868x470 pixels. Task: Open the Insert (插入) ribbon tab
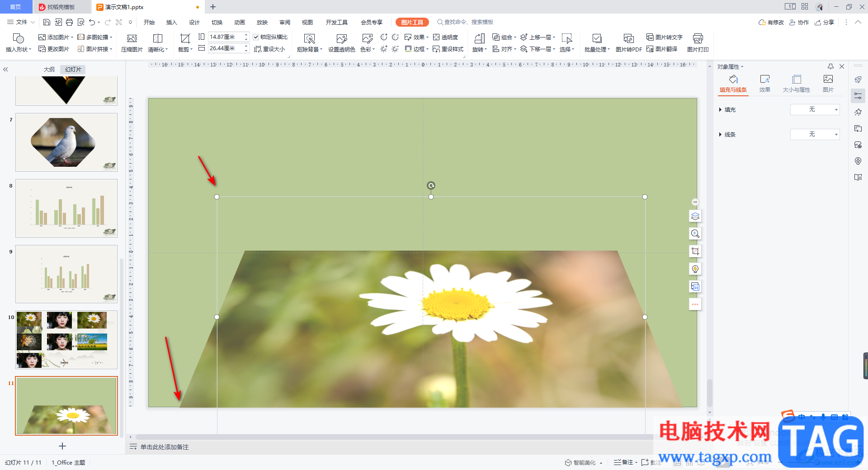click(x=172, y=22)
